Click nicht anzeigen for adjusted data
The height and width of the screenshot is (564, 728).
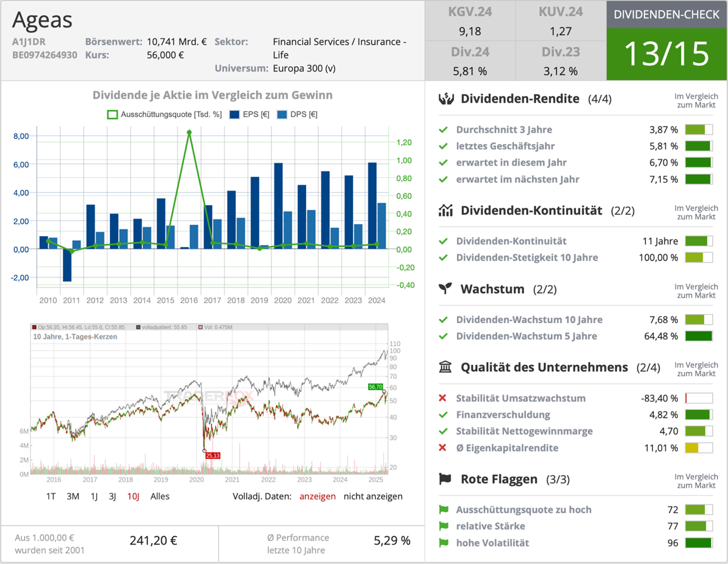coord(373,496)
